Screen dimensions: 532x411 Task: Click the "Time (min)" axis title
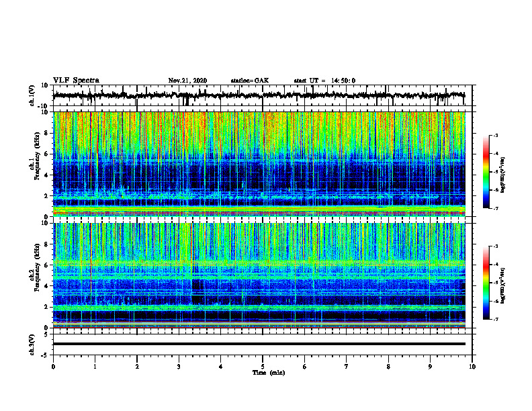point(269,373)
